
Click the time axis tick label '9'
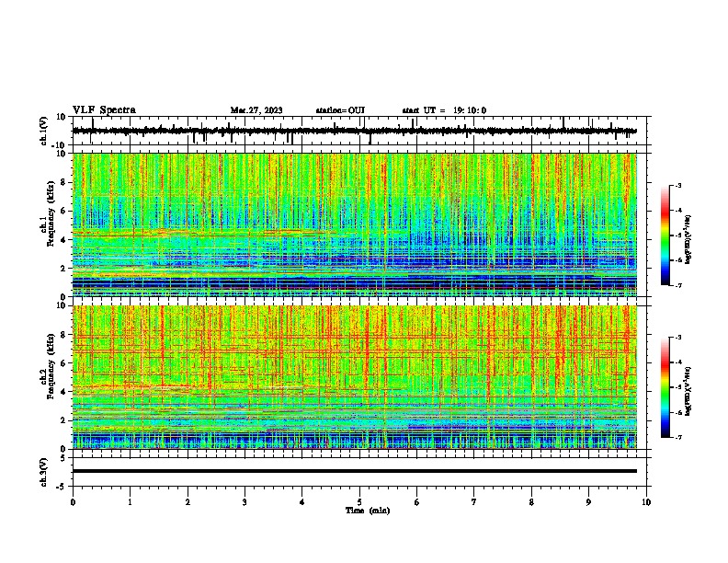[x=588, y=502]
